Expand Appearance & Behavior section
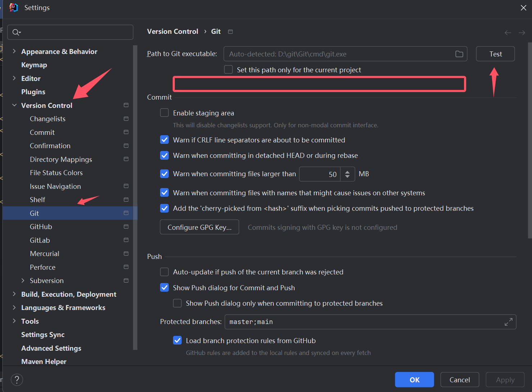 click(14, 51)
